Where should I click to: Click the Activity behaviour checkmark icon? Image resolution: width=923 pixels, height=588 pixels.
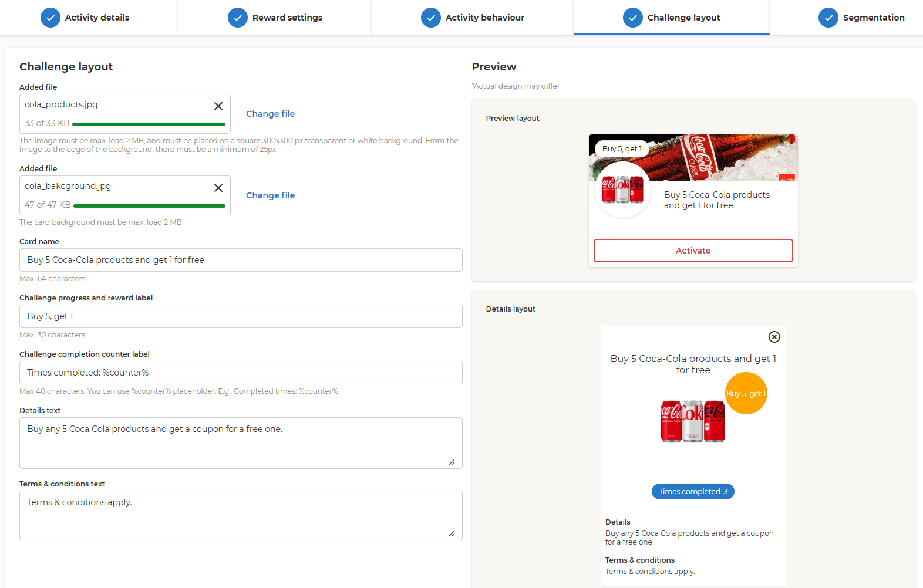coord(431,18)
